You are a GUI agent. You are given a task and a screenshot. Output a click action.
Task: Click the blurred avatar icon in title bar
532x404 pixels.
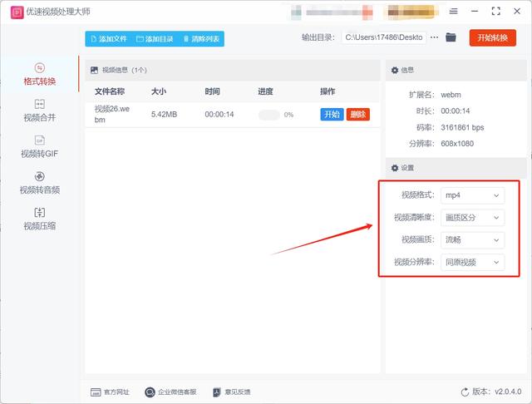point(296,12)
